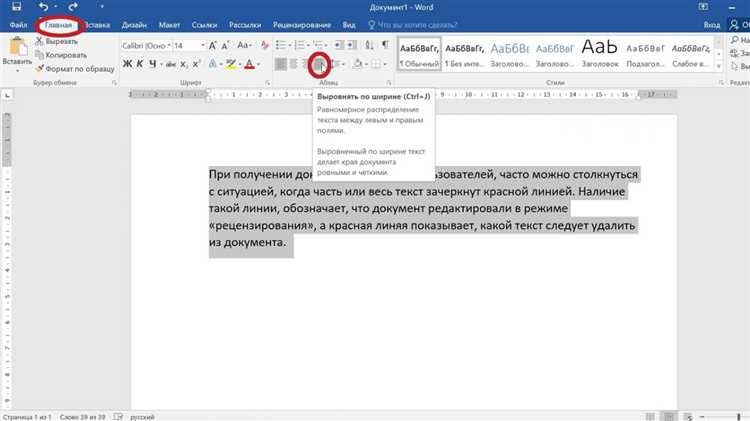
Task: Apply the Подзаголовок style
Action: [x=645, y=54]
